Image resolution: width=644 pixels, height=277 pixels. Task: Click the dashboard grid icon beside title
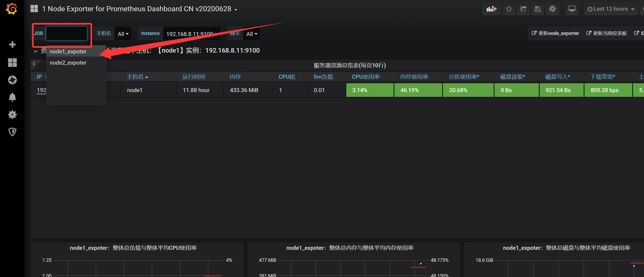pyautogui.click(x=34, y=9)
